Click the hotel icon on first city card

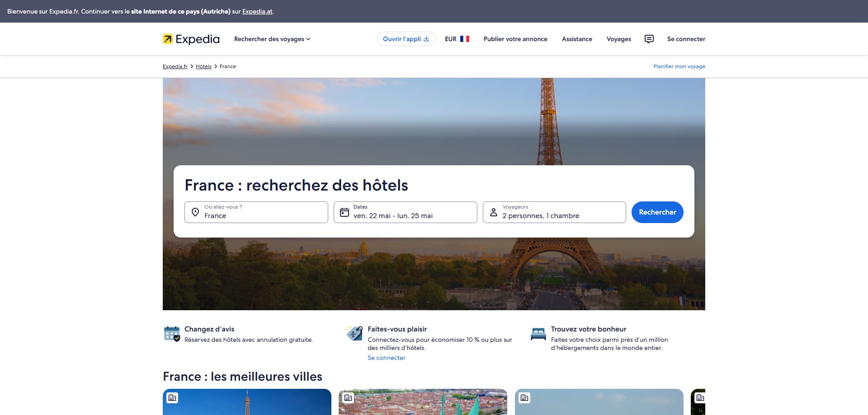(172, 398)
